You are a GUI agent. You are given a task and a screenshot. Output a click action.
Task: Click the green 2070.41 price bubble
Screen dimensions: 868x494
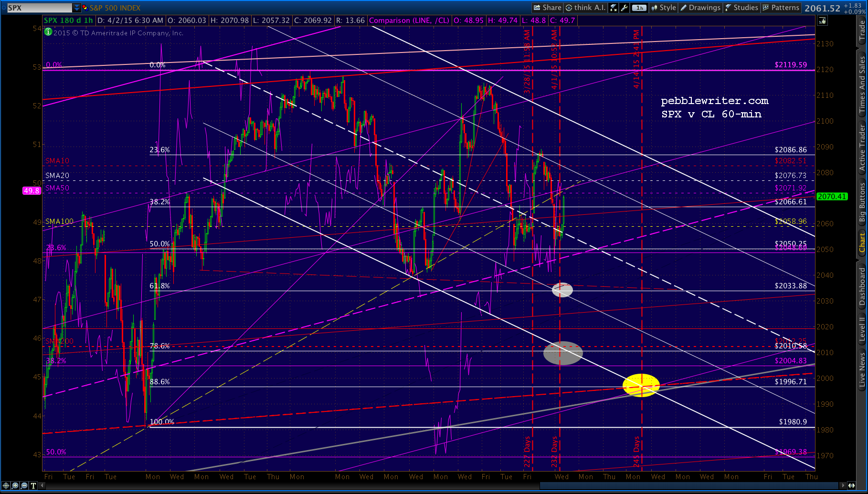tap(832, 196)
